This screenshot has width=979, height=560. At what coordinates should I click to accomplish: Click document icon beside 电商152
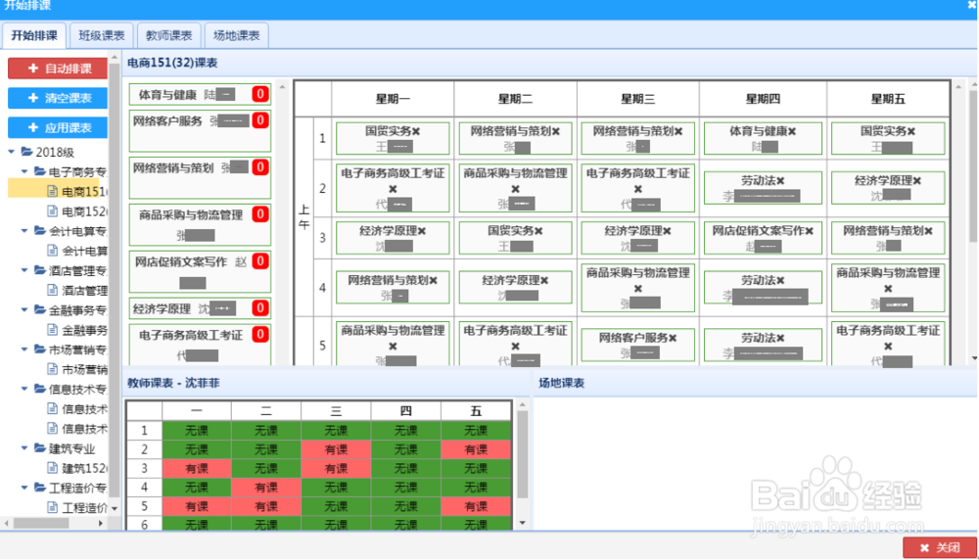[x=53, y=211]
